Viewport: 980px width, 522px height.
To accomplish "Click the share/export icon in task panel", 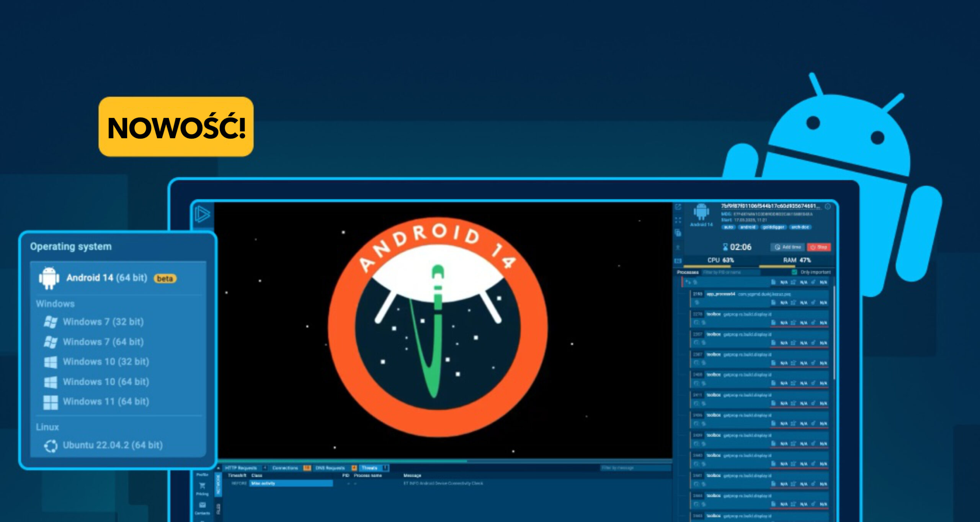I will 678,207.
